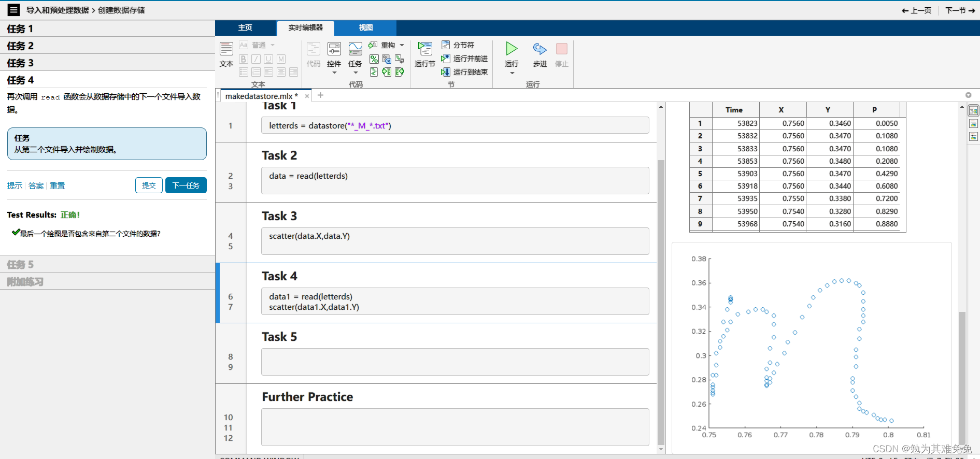Click the 创建数据存储 breadcrumb
The width and height of the screenshot is (980, 459).
[121, 10]
